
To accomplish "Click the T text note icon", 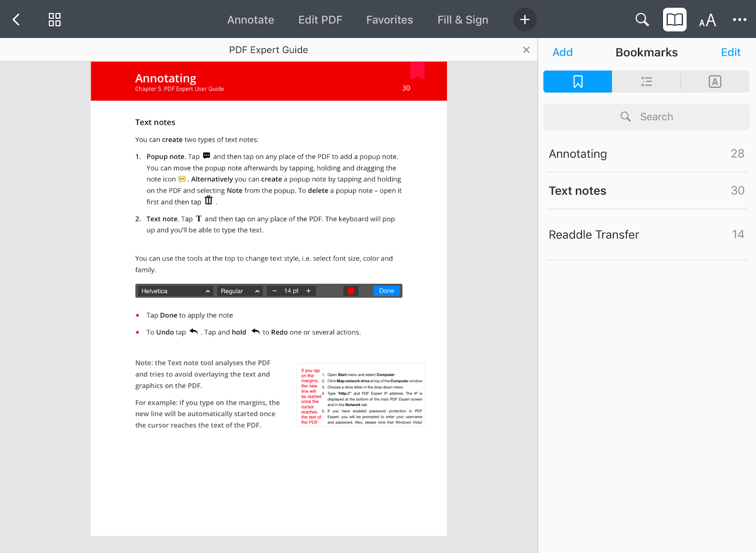I will point(199,219).
